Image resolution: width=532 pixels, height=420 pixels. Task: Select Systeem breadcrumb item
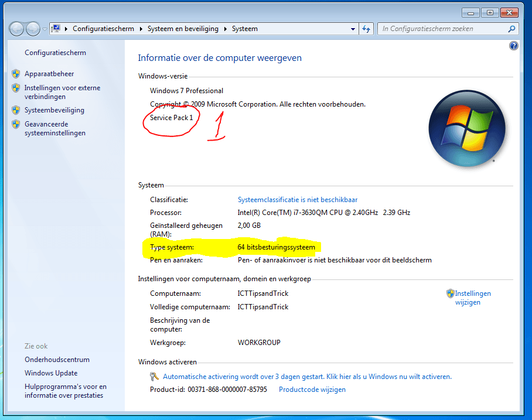[245, 29]
